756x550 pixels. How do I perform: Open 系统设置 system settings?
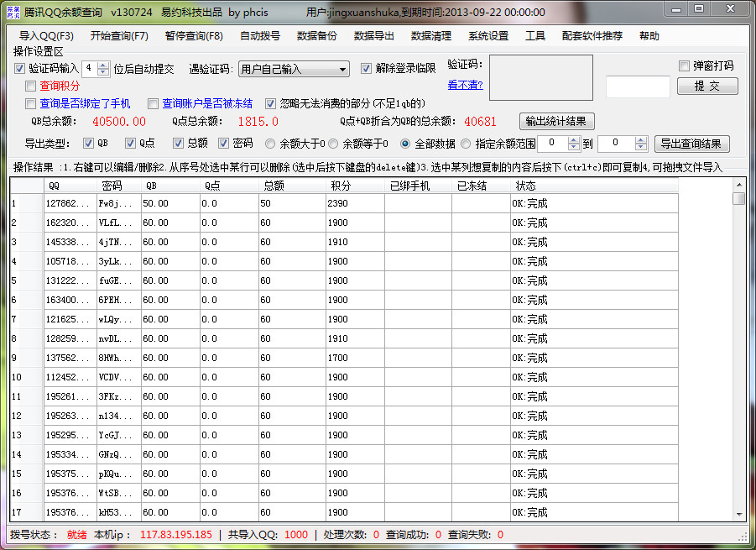487,36
